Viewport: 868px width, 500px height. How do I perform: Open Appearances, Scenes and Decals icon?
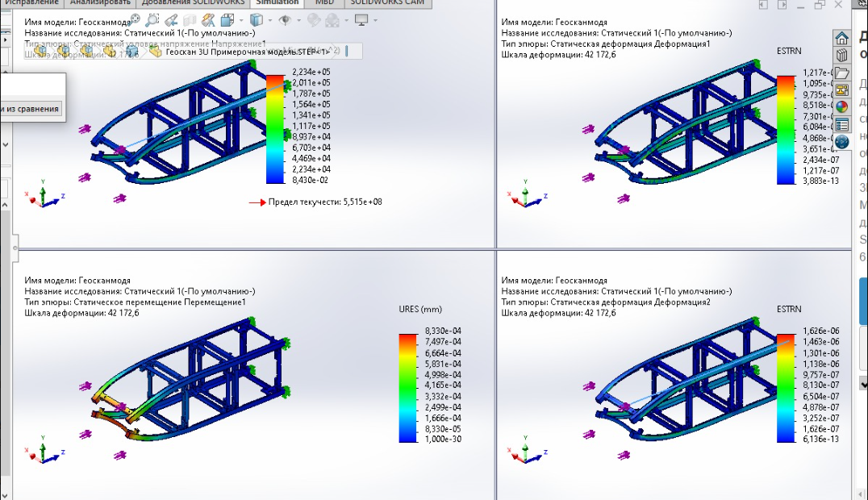(x=841, y=107)
